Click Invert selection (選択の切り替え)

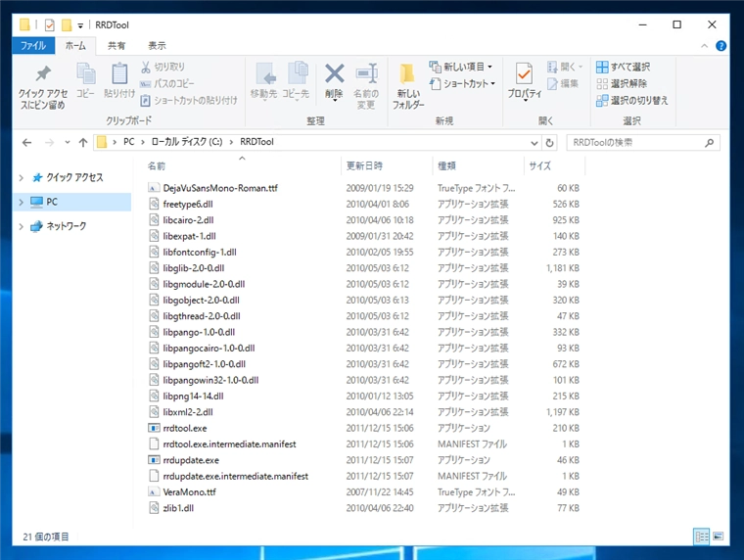[632, 100]
